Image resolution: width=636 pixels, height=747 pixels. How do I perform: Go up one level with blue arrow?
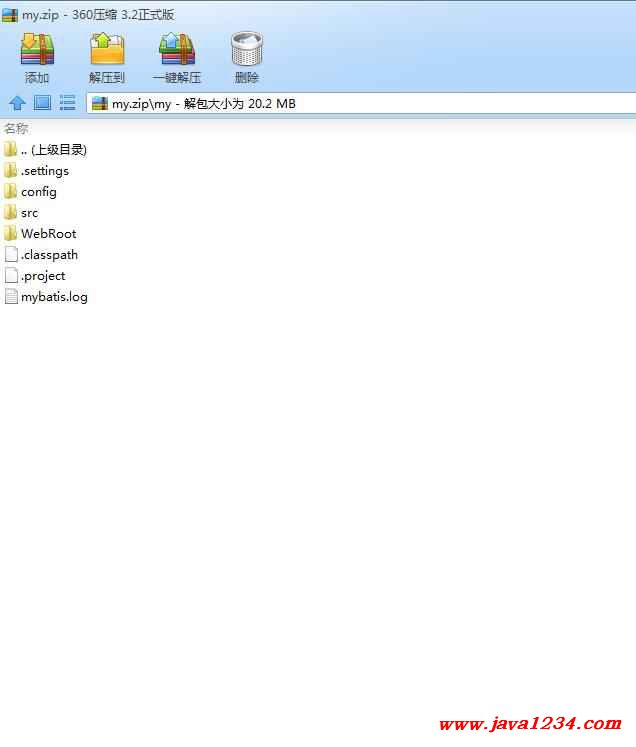click(x=17, y=103)
